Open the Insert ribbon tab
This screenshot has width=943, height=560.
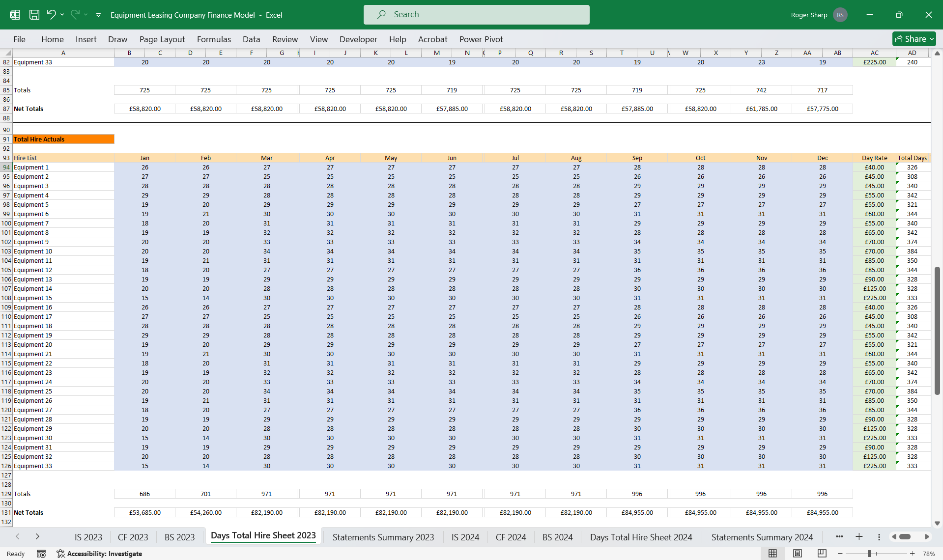86,39
